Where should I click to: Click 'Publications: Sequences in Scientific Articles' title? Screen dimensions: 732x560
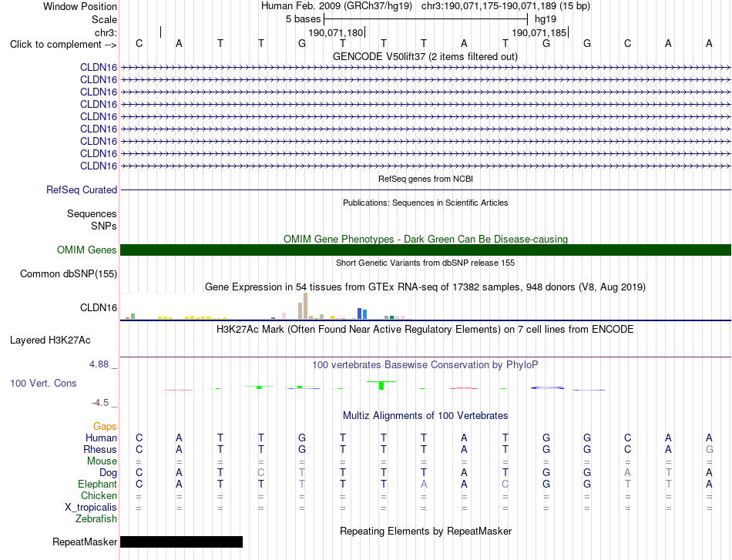[x=425, y=203]
